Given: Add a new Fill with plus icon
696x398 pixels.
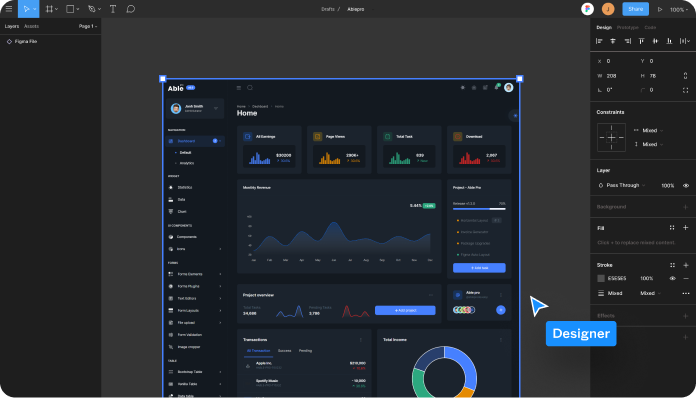Looking at the screenshot, I should tap(685, 228).
